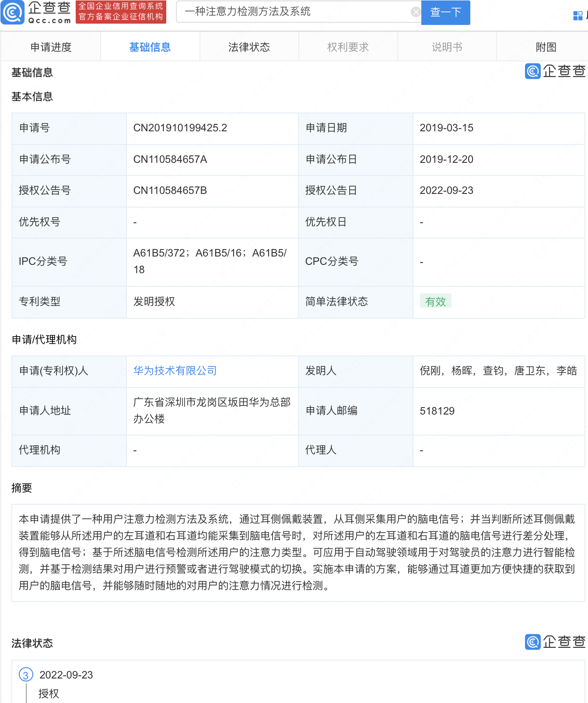Open the 说明书 tab
Viewport: 588px width, 703px height.
(447, 47)
